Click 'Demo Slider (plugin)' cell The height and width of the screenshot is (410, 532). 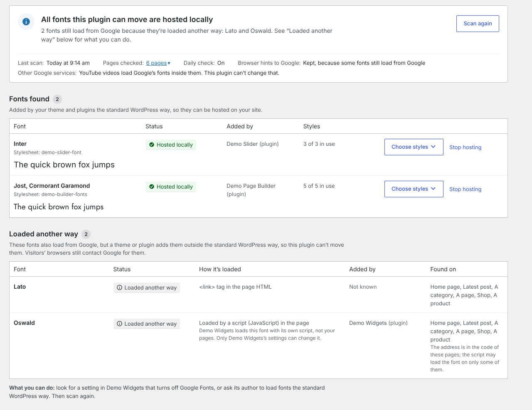coord(253,144)
